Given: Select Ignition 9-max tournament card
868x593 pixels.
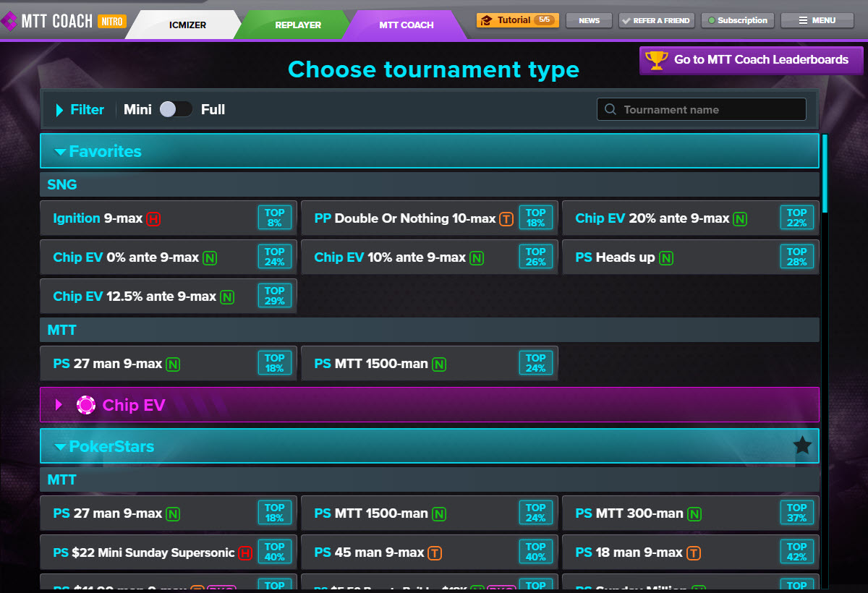Looking at the screenshot, I should coord(169,218).
